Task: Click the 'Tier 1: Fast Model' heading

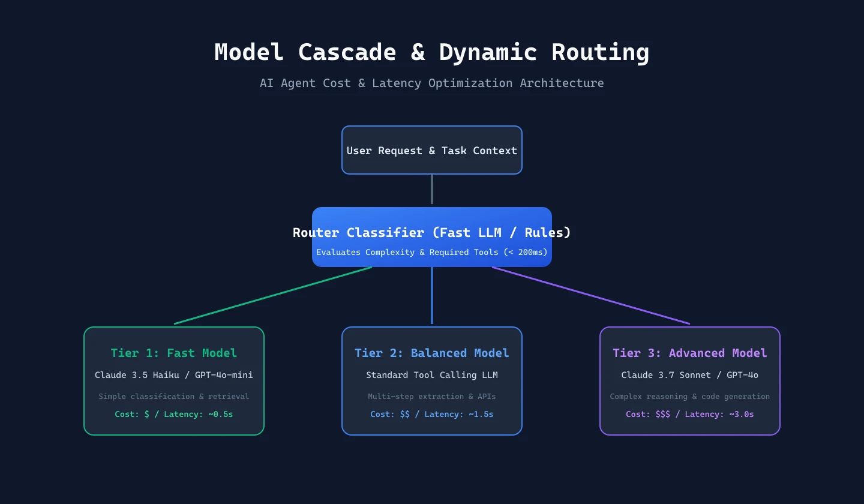Action: click(x=174, y=353)
